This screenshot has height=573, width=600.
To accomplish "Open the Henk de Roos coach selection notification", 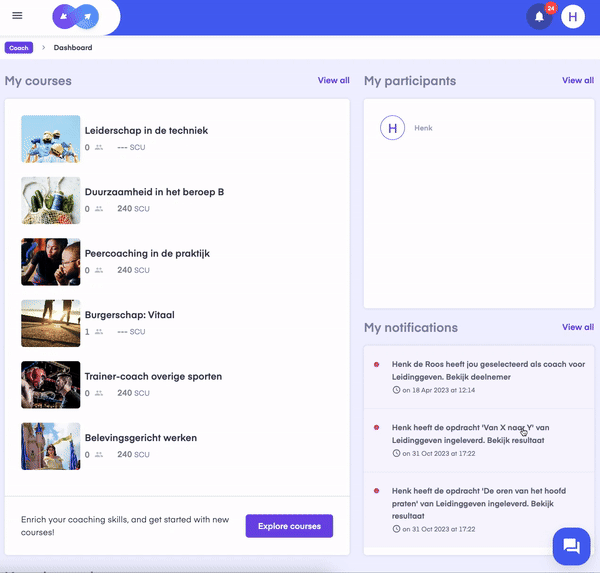I will 479,377.
